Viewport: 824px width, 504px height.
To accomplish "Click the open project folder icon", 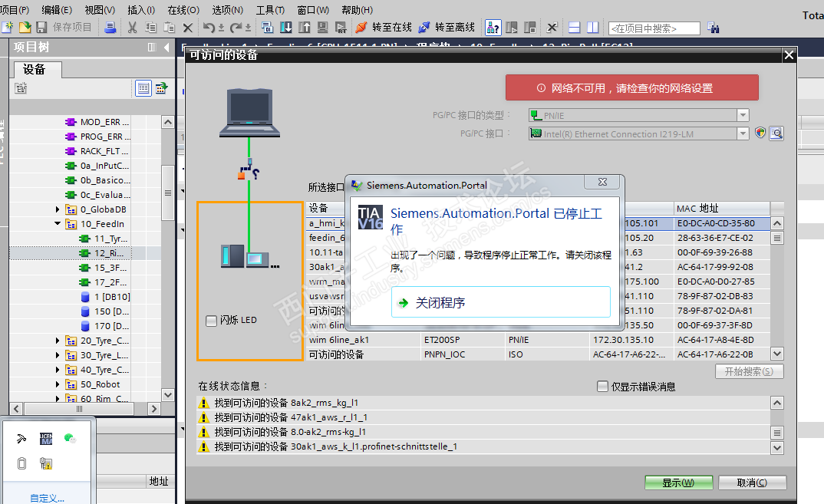I will coord(25,28).
